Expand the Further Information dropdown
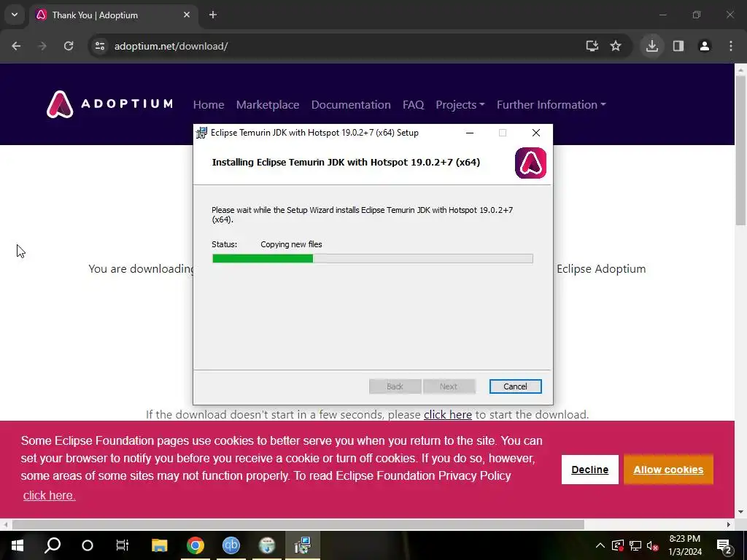This screenshot has width=747, height=560. tap(551, 105)
